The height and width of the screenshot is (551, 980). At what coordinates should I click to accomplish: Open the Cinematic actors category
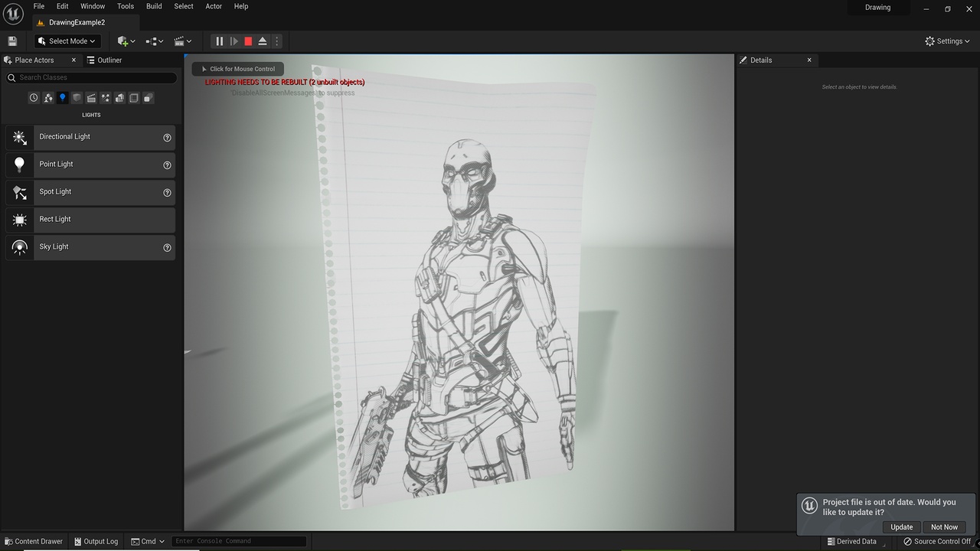tap(91, 97)
